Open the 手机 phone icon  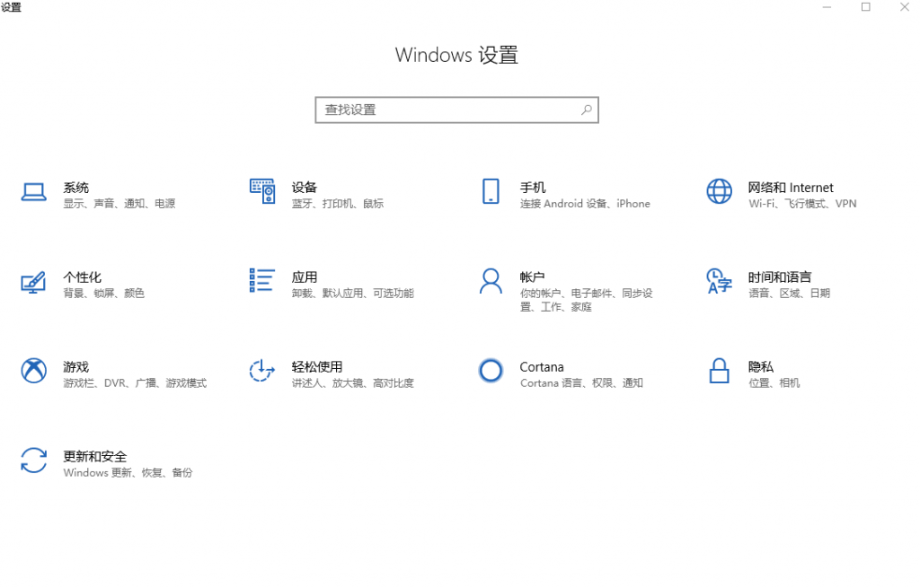point(491,191)
